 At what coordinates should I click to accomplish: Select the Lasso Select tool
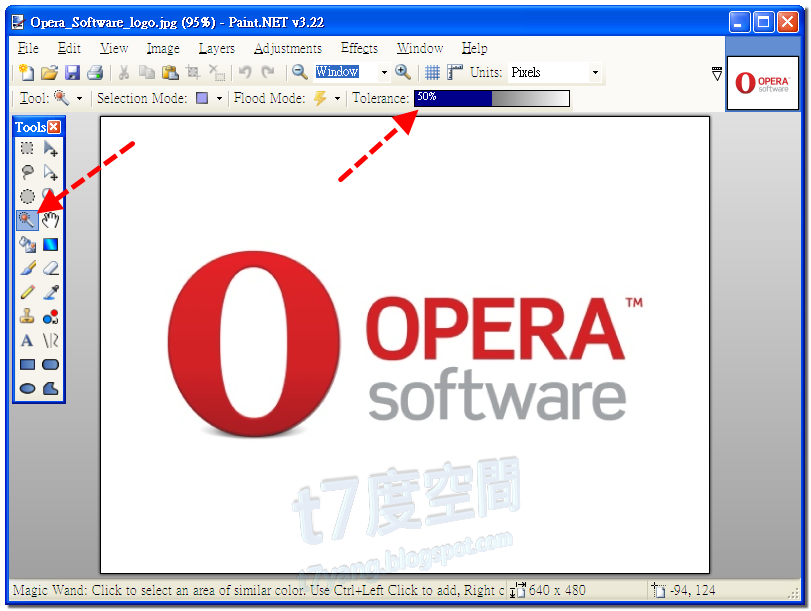coord(27,172)
